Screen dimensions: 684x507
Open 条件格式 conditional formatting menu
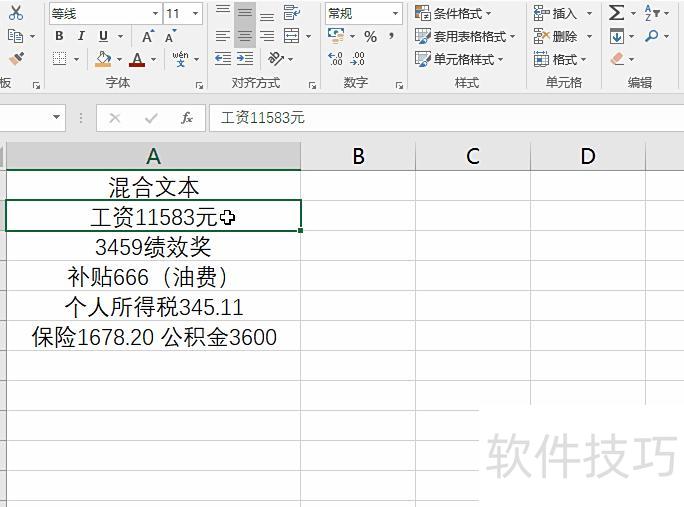click(453, 14)
